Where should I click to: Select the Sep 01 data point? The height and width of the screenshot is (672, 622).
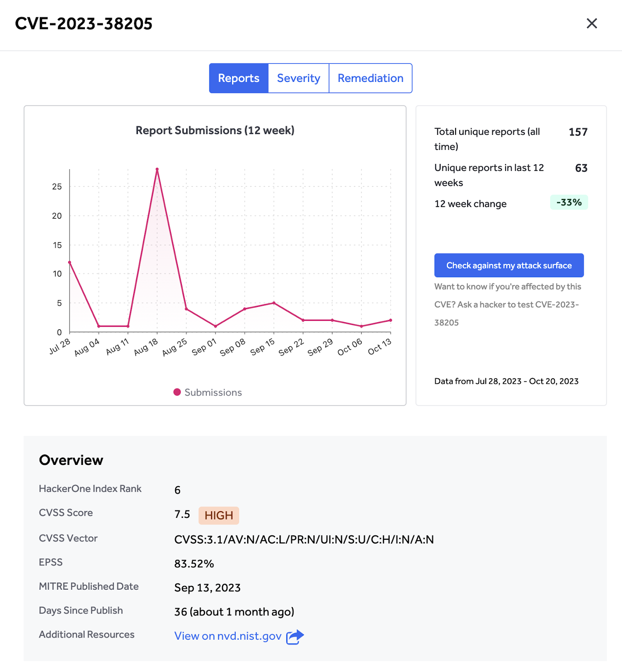click(216, 326)
